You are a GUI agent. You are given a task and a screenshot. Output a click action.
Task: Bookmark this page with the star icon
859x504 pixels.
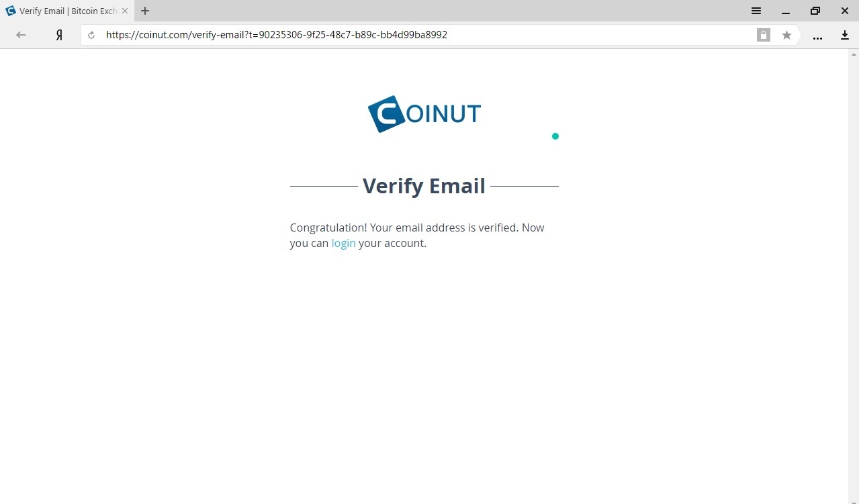point(786,35)
